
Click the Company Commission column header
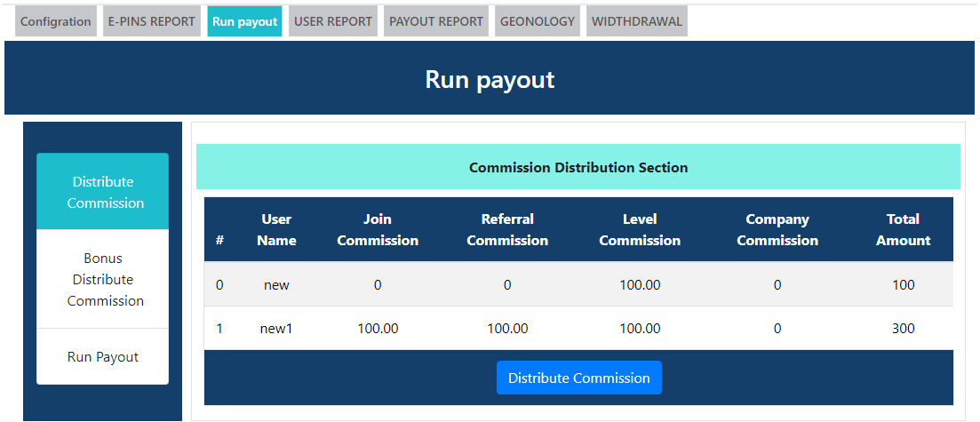point(777,229)
